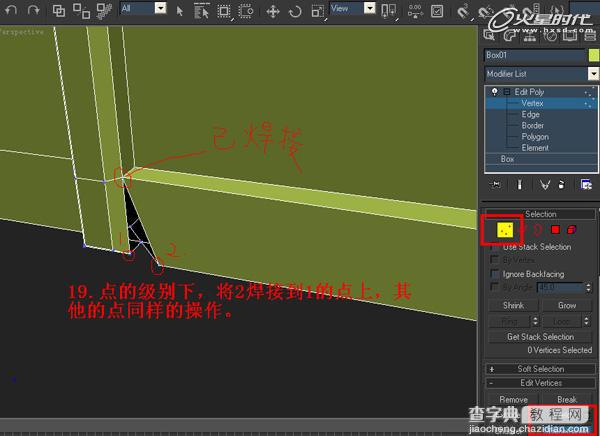Switch to the Utilities command panel tab
Image resolution: width=600 pixels, height=436 pixels.
[590, 35]
